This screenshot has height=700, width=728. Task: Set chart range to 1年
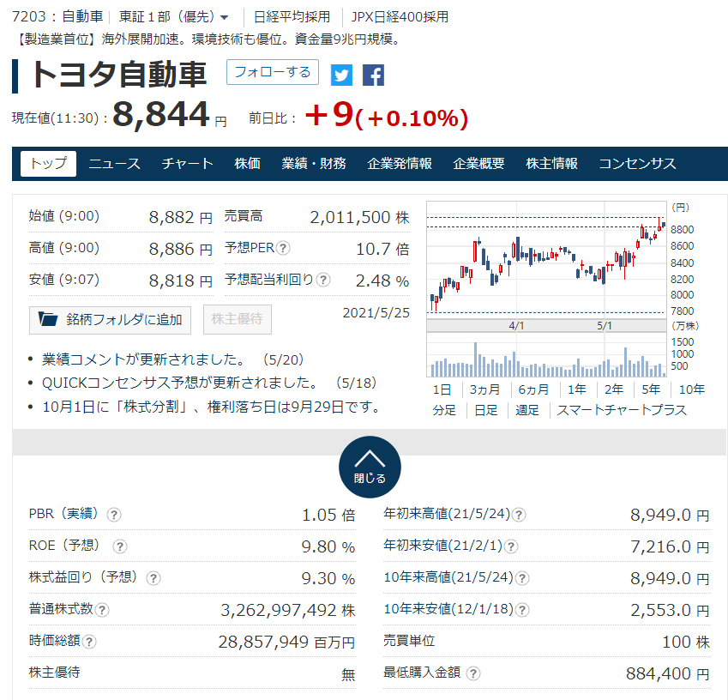[x=576, y=389]
